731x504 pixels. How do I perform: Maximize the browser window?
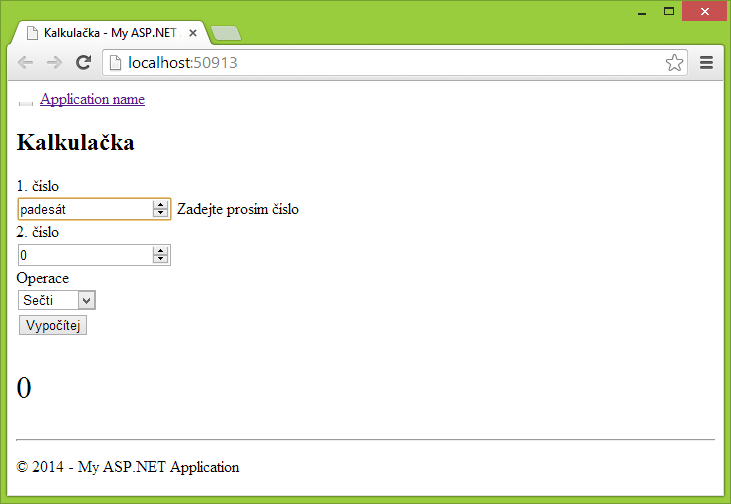(669, 11)
